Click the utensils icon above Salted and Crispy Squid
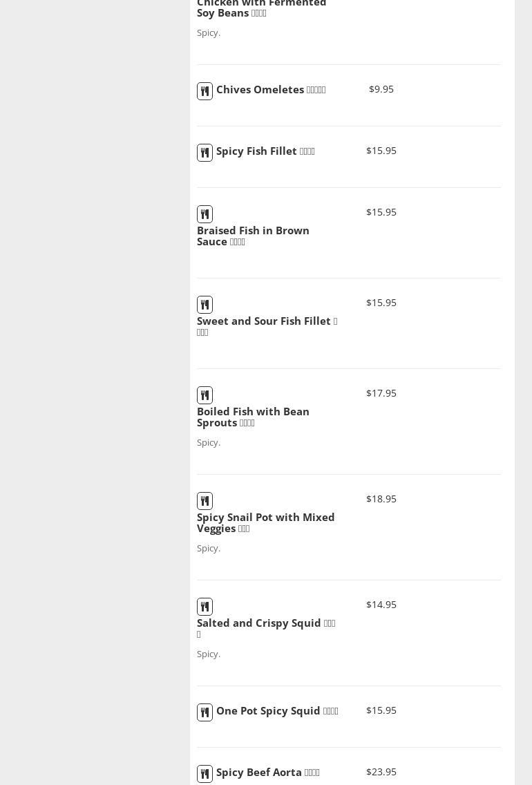This screenshot has height=785, width=532. coord(205,607)
